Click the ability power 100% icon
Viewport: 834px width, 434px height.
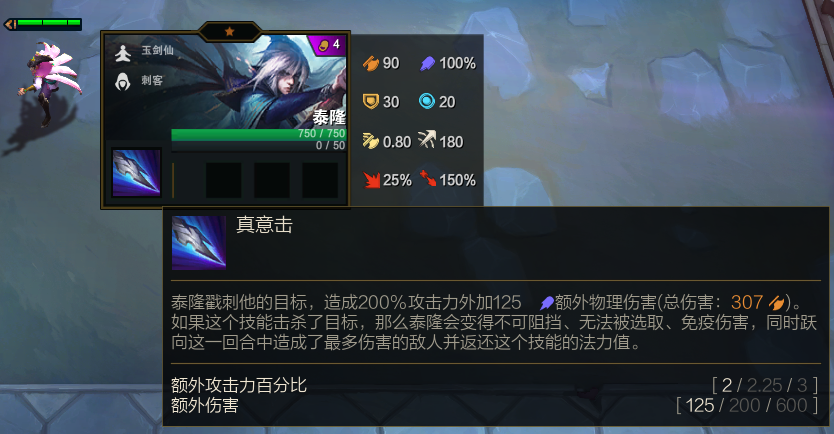[x=428, y=63]
